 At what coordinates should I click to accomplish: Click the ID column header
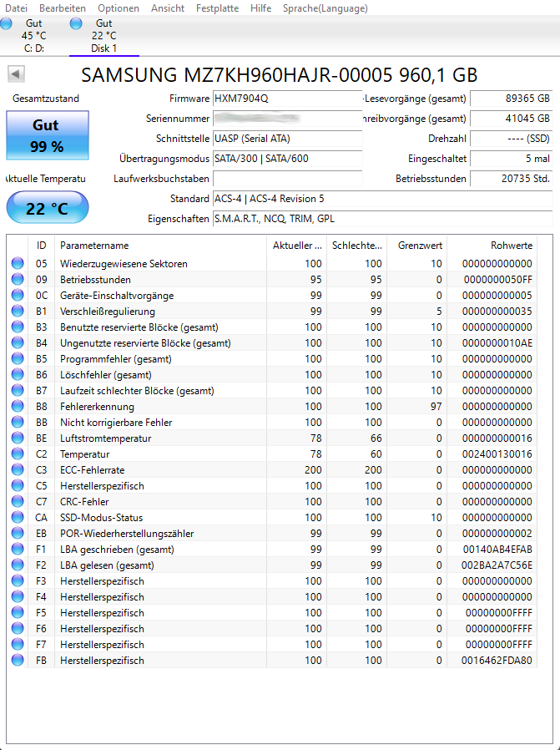pos(42,246)
